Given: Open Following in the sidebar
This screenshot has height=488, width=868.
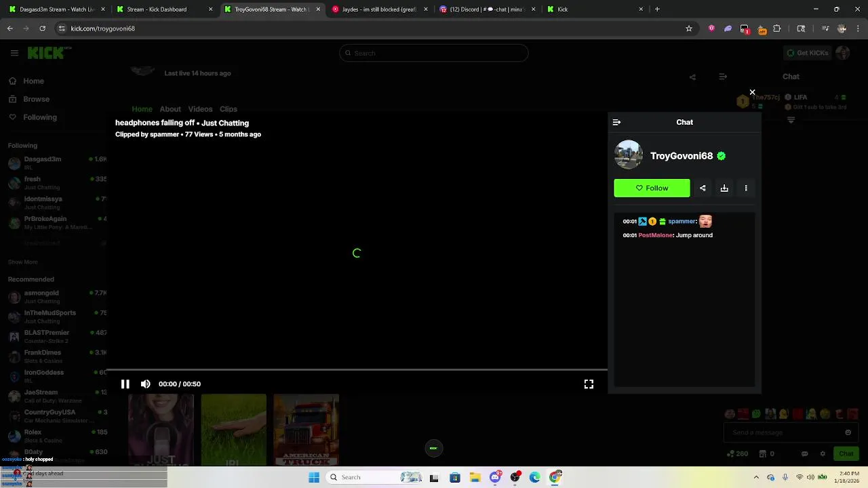Looking at the screenshot, I should pyautogui.click(x=33, y=117).
